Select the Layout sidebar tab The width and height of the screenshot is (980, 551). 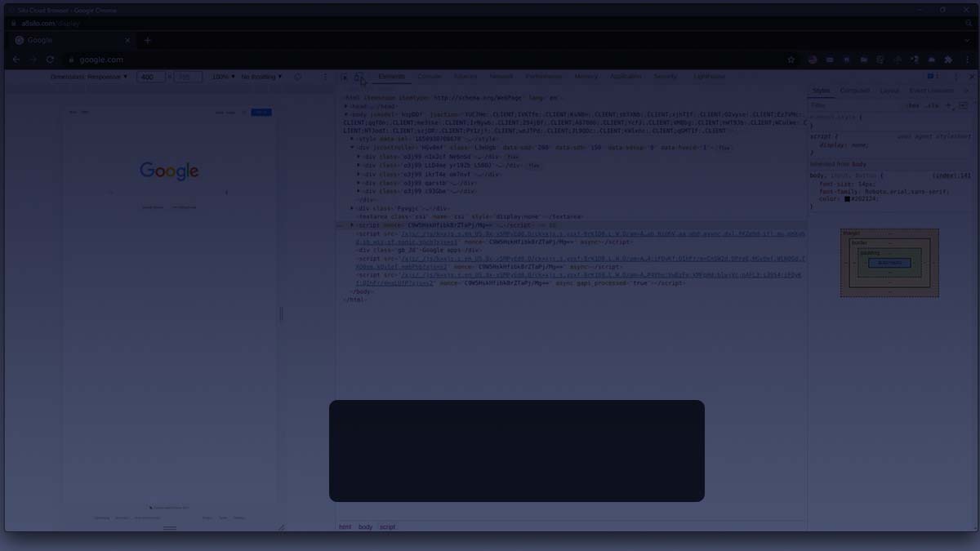coord(890,91)
